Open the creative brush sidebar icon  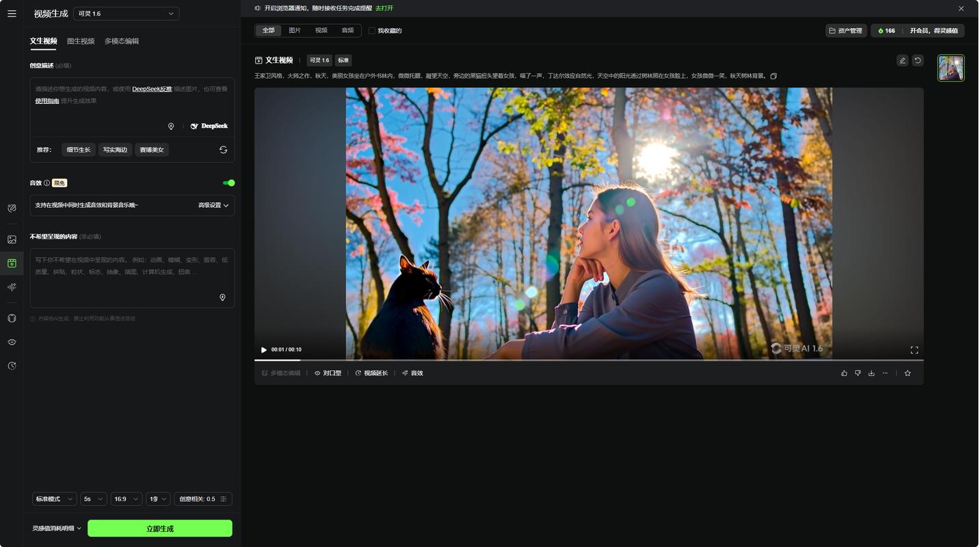[12, 208]
